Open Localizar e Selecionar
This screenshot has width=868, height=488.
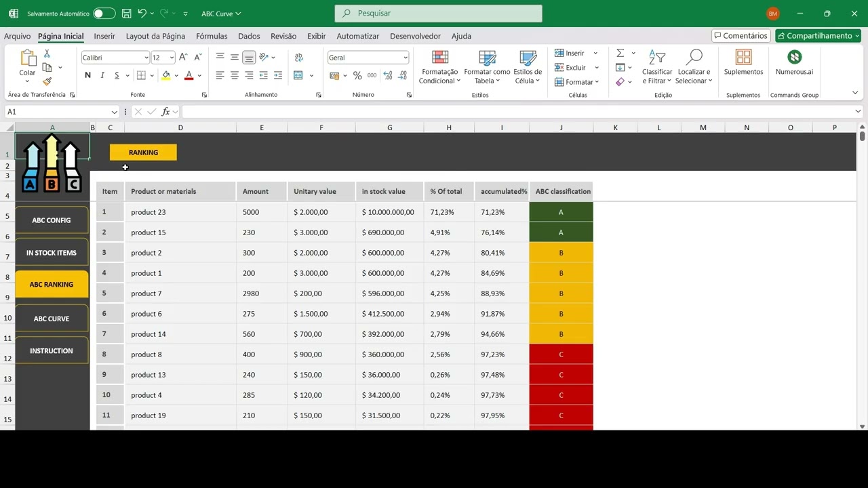[x=694, y=67]
